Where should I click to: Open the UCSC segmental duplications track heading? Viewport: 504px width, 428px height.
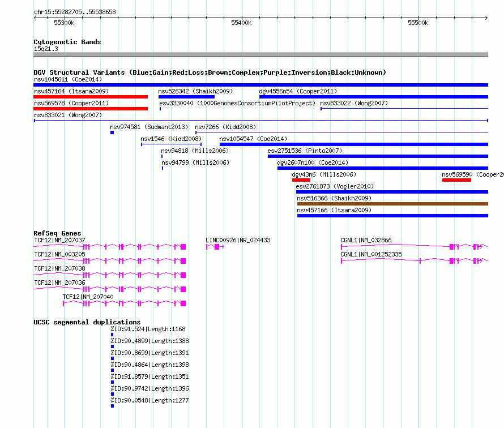(87, 322)
